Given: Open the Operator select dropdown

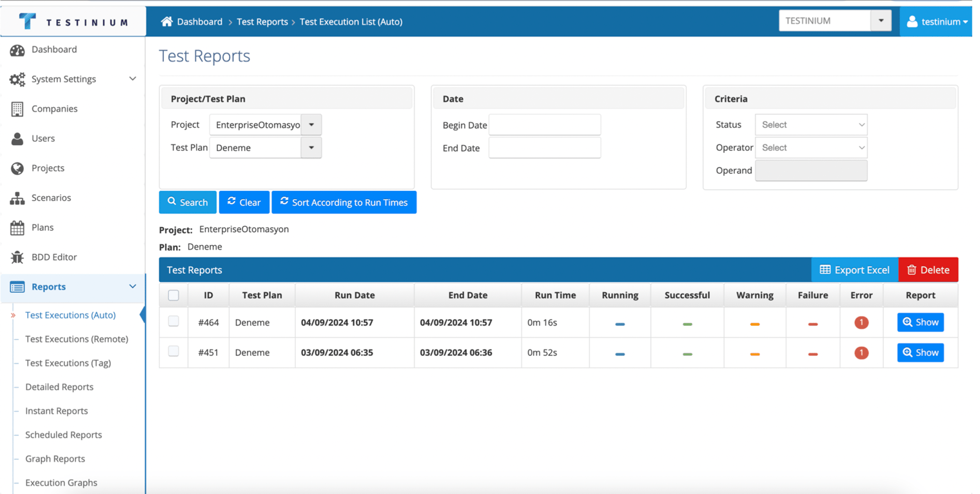Looking at the screenshot, I should pos(811,148).
